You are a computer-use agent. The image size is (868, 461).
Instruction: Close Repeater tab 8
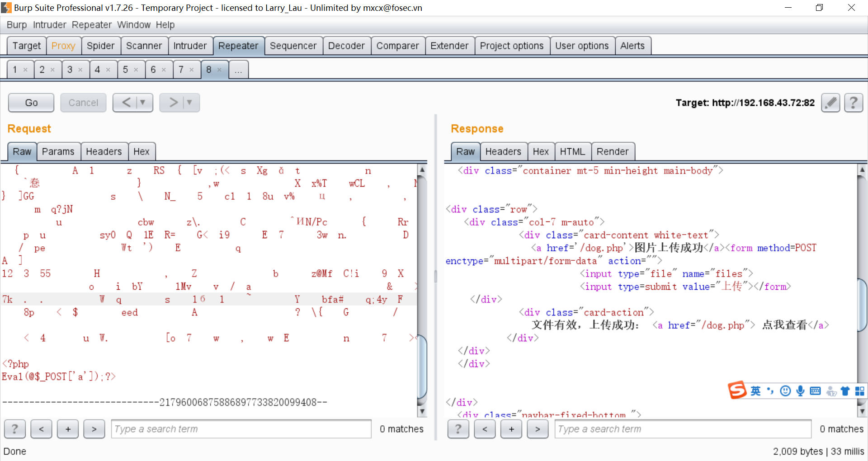(x=219, y=70)
